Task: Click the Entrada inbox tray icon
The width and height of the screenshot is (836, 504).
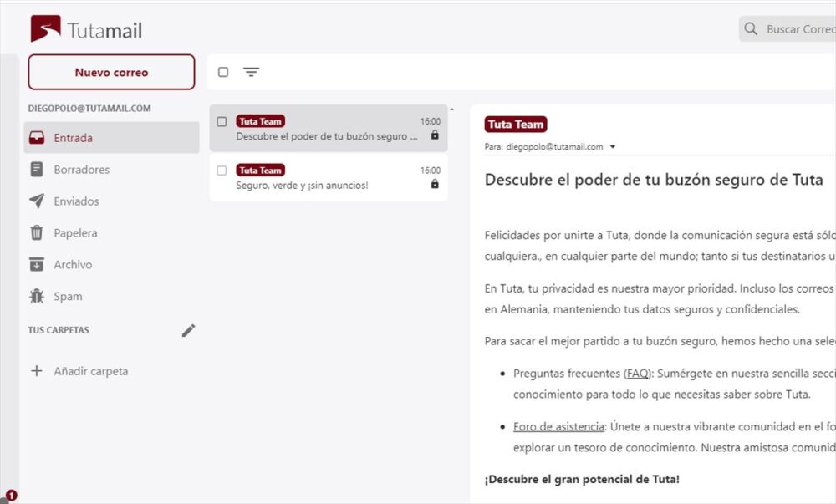Action: pyautogui.click(x=37, y=137)
